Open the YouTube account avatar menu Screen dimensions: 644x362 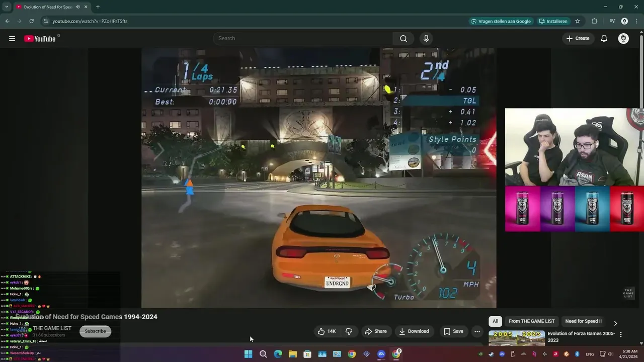[x=623, y=39]
